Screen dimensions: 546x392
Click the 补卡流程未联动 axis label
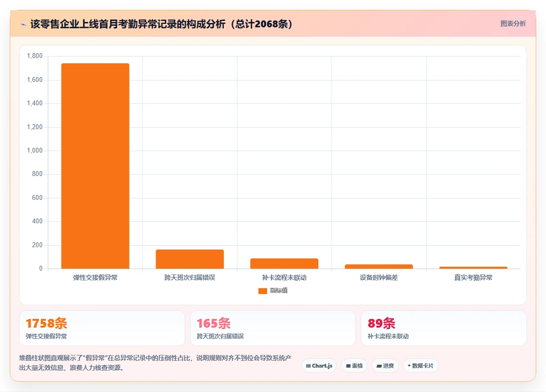[284, 277]
